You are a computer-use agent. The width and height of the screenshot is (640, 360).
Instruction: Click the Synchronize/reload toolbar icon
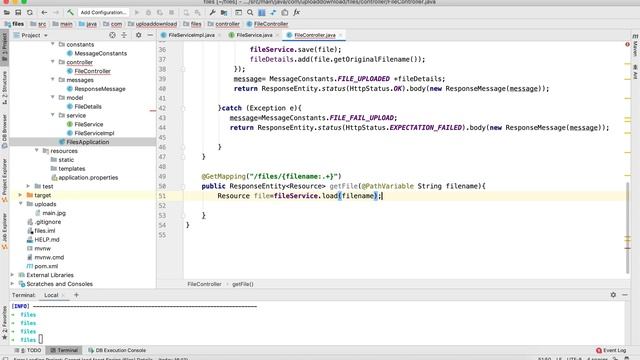click(x=30, y=13)
